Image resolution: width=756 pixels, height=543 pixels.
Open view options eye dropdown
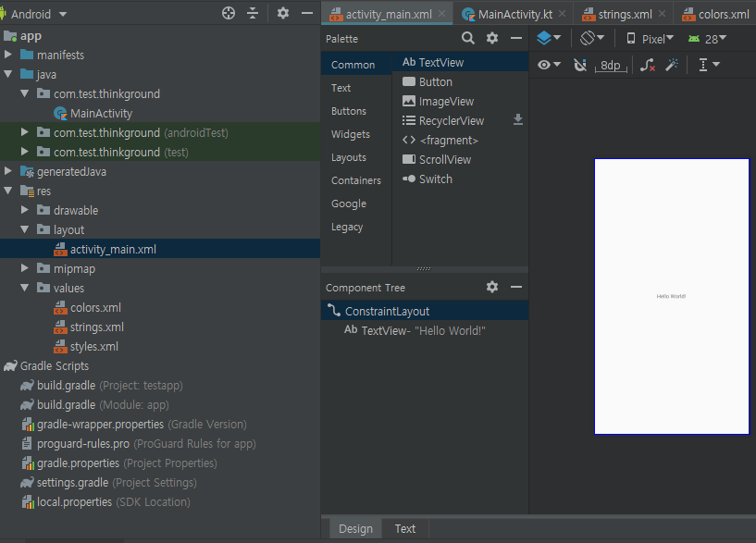pos(549,65)
